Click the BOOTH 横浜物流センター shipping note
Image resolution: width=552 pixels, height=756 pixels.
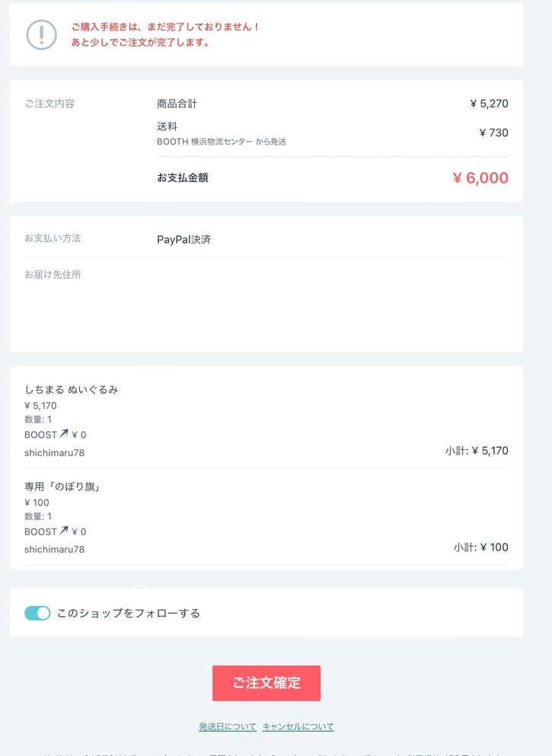tap(221, 142)
